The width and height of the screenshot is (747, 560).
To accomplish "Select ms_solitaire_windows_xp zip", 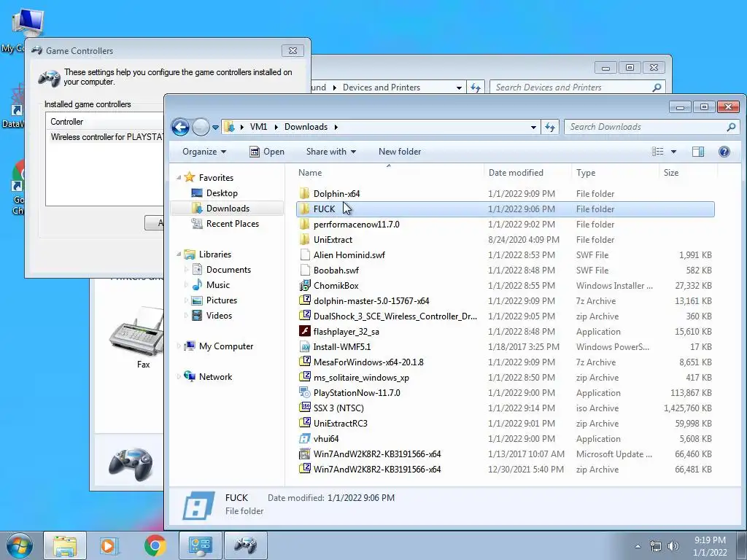I will coord(505,378).
